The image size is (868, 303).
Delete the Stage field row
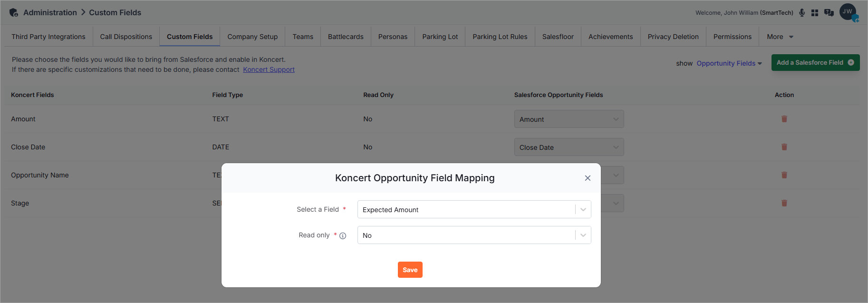coord(784,203)
